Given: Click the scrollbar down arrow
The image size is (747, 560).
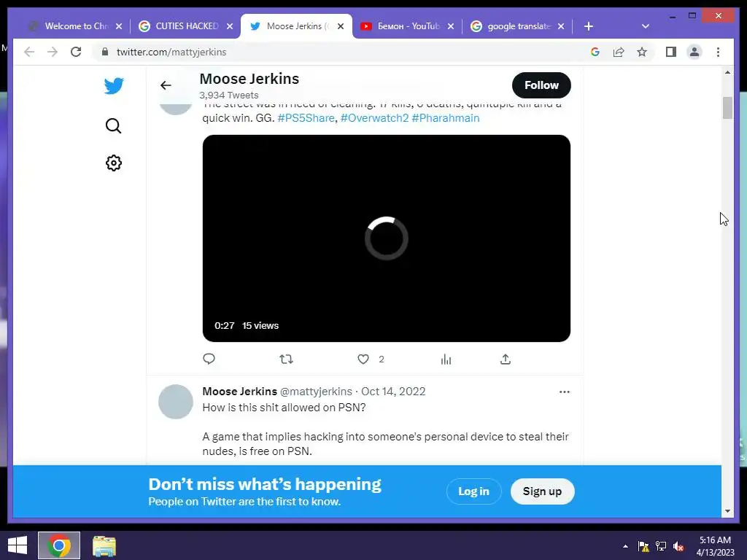Looking at the screenshot, I should click(727, 511).
